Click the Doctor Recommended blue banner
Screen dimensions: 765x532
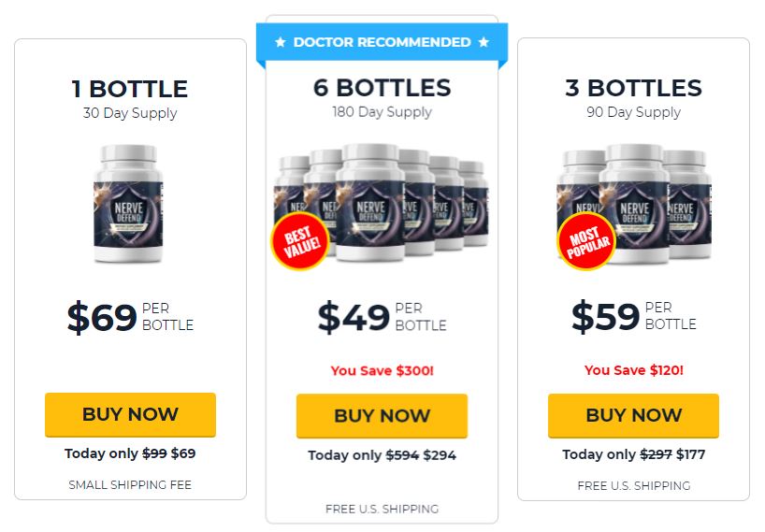[382, 42]
